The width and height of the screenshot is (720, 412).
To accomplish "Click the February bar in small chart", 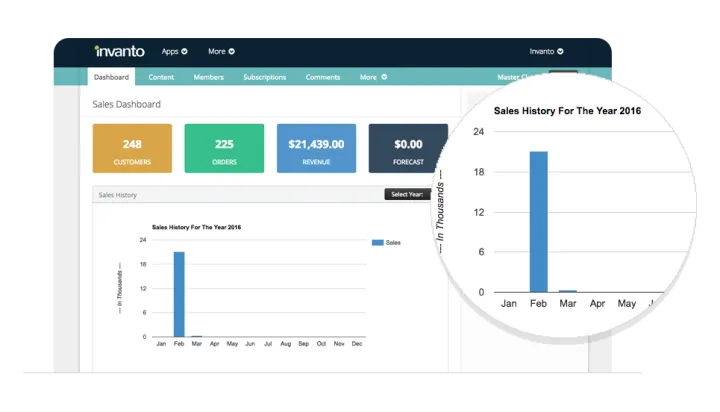I will point(179,294).
